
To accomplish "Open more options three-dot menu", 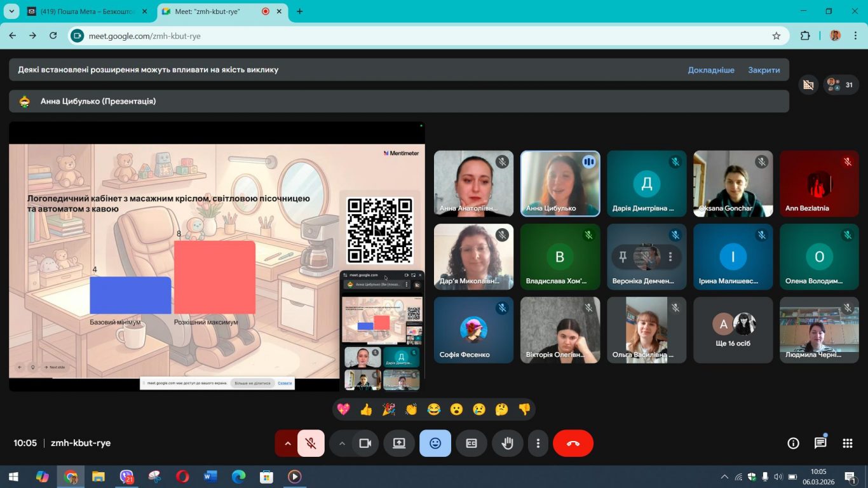I will coord(538,444).
